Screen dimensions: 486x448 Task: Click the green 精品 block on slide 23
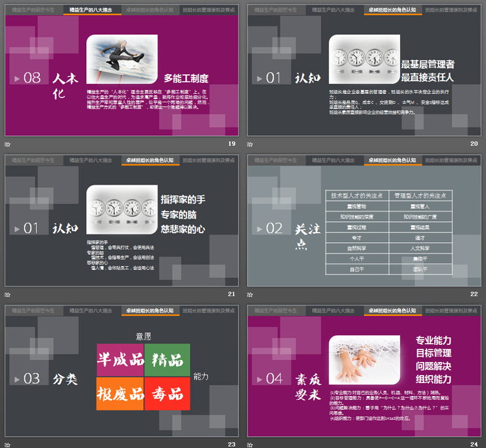[x=167, y=360]
